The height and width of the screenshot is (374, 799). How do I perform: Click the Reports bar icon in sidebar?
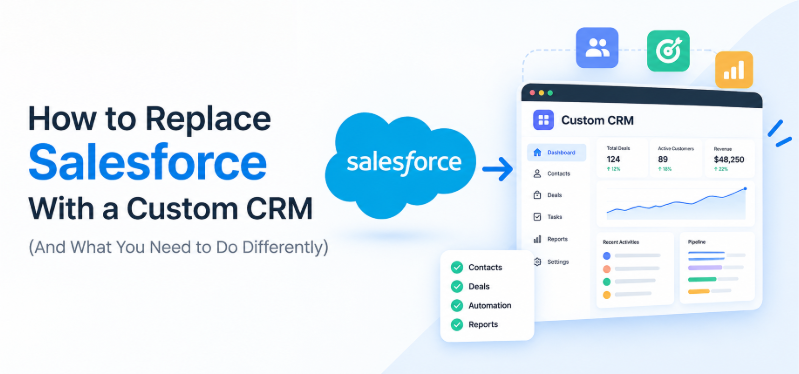[537, 239]
